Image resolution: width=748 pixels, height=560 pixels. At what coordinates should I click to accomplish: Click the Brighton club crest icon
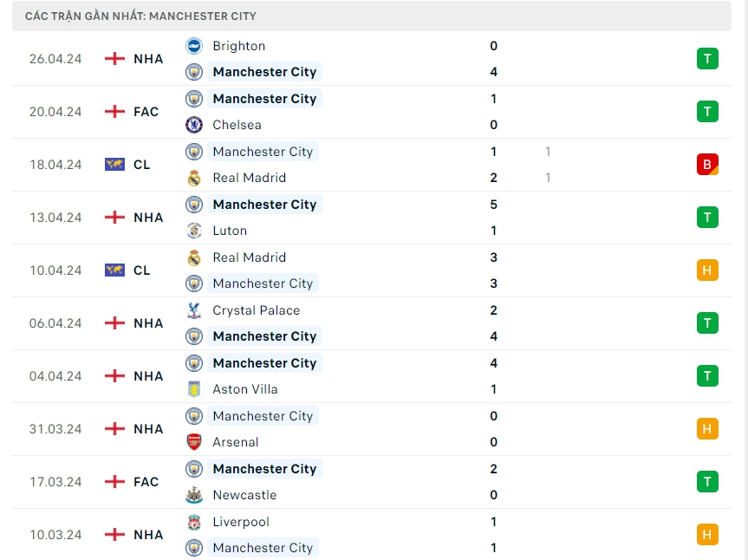(194, 46)
